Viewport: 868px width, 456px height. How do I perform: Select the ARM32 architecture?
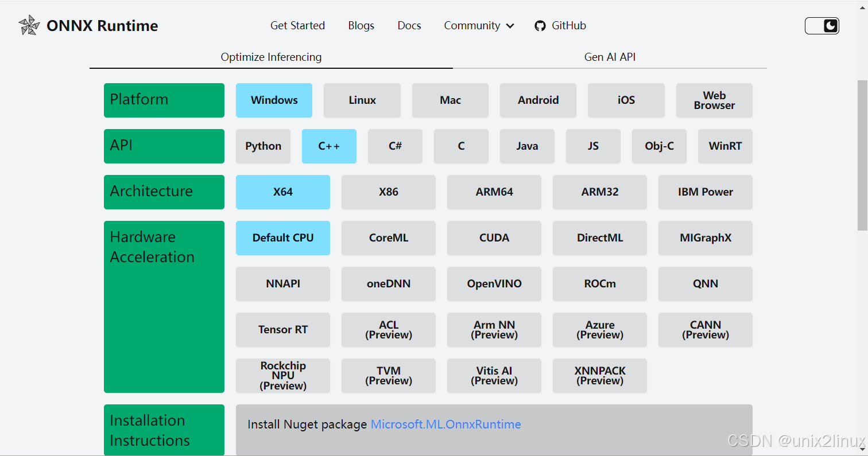pyautogui.click(x=600, y=192)
